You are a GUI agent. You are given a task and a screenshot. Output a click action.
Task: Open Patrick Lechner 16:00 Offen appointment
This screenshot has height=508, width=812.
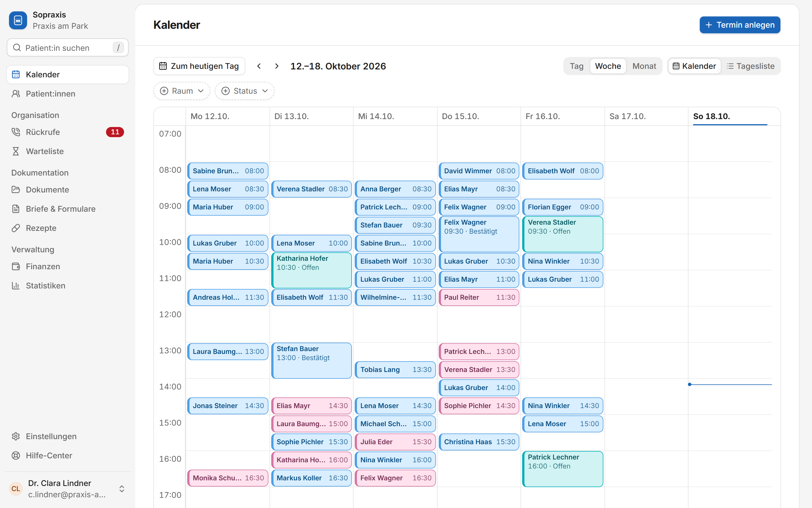pos(562,469)
